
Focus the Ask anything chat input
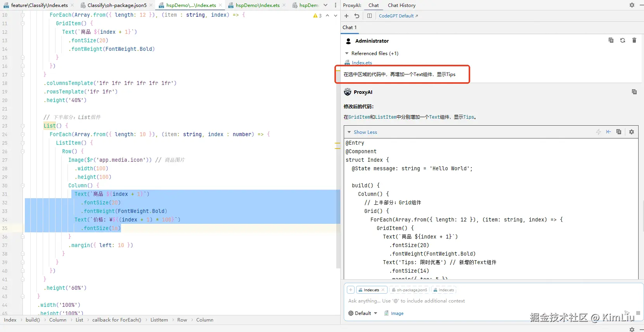tap(493, 301)
